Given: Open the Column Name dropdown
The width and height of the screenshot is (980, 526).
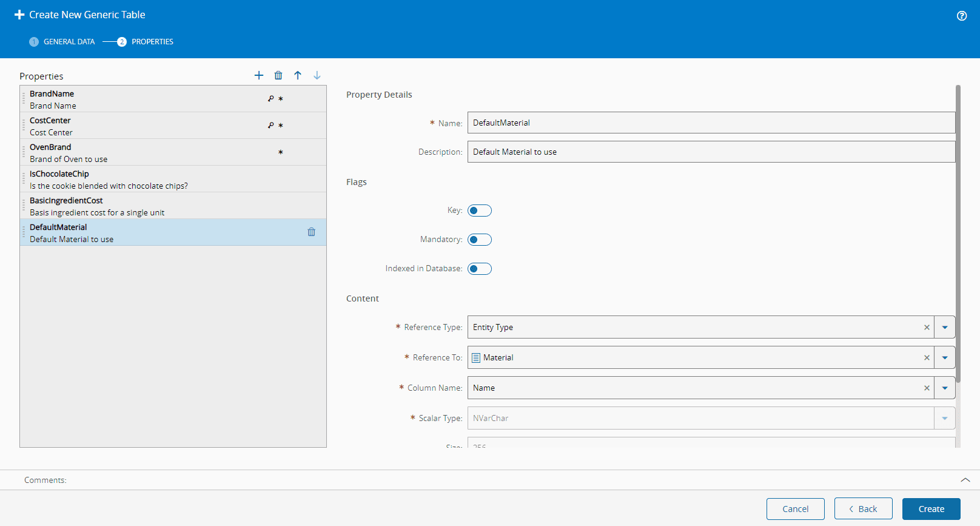Looking at the screenshot, I should click(x=945, y=388).
